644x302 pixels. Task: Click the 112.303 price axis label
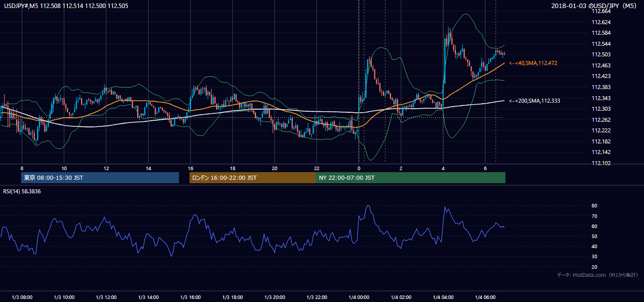(x=601, y=109)
